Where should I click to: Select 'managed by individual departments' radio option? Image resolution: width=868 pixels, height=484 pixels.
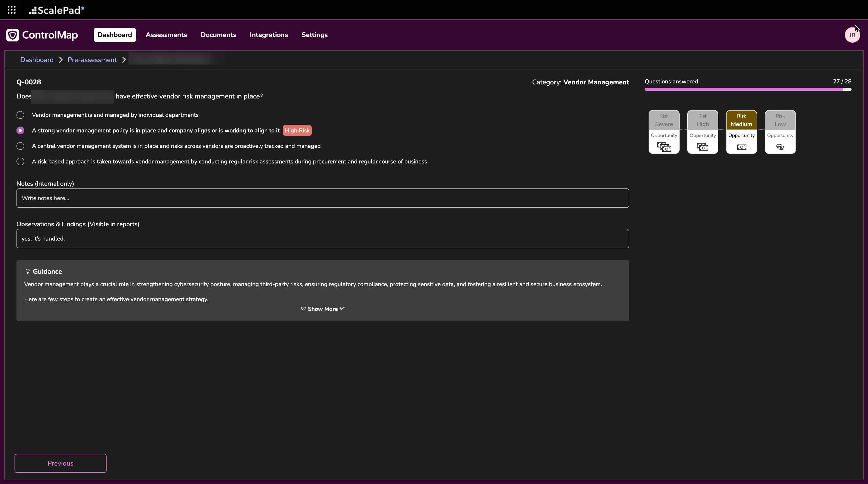(x=20, y=115)
